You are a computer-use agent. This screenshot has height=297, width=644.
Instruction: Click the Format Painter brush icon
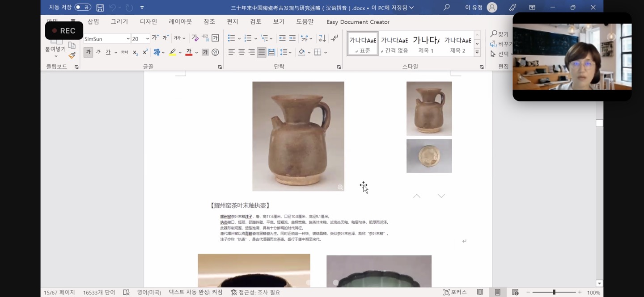(72, 55)
